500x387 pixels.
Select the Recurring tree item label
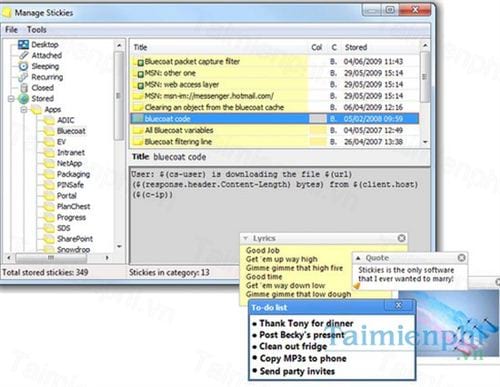click(47, 77)
